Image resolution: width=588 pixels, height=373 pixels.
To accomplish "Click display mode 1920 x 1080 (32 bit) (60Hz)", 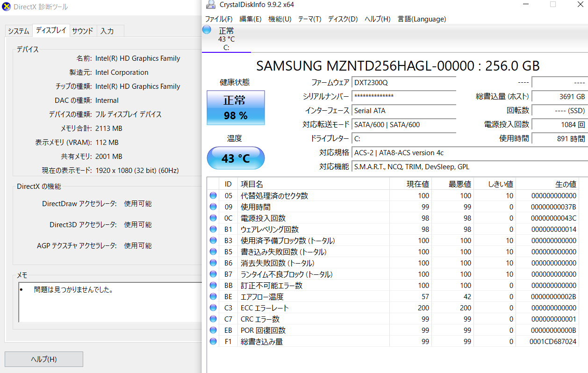I will pos(137,171).
